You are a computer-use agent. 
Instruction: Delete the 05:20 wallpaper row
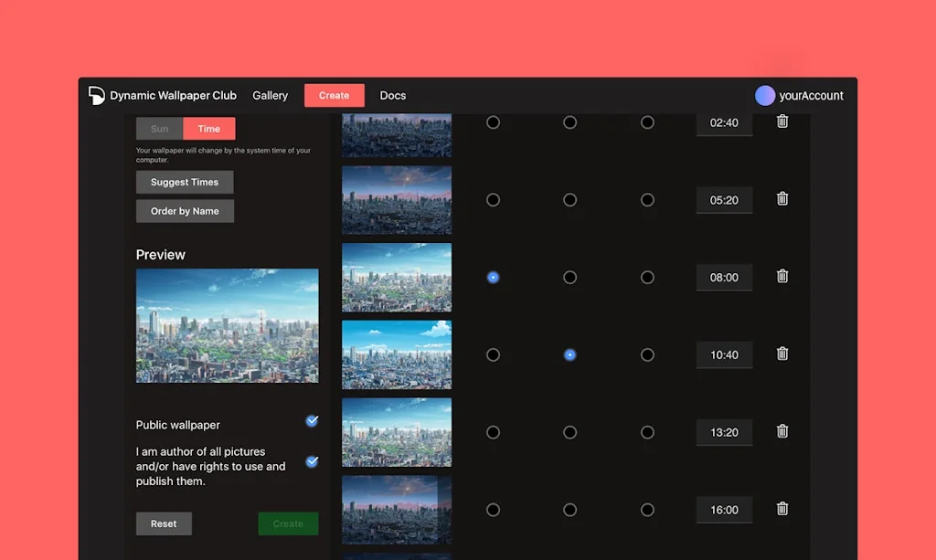coord(782,199)
